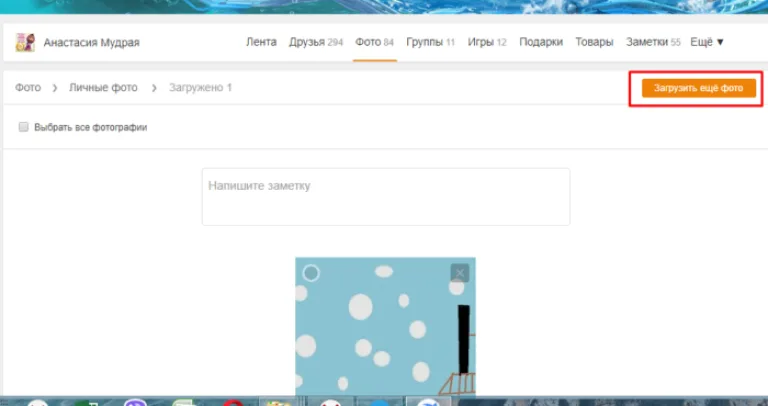Open the Подарки tab
The image size is (768, 406).
point(541,42)
